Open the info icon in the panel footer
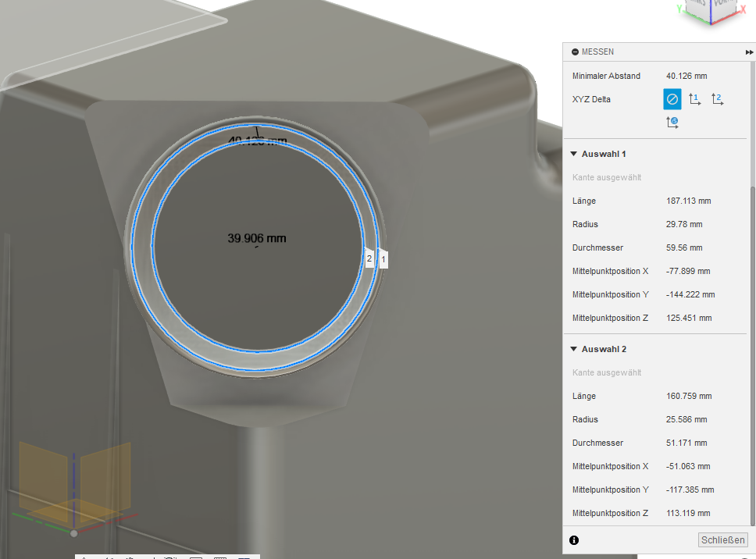756x559 pixels. (x=574, y=540)
